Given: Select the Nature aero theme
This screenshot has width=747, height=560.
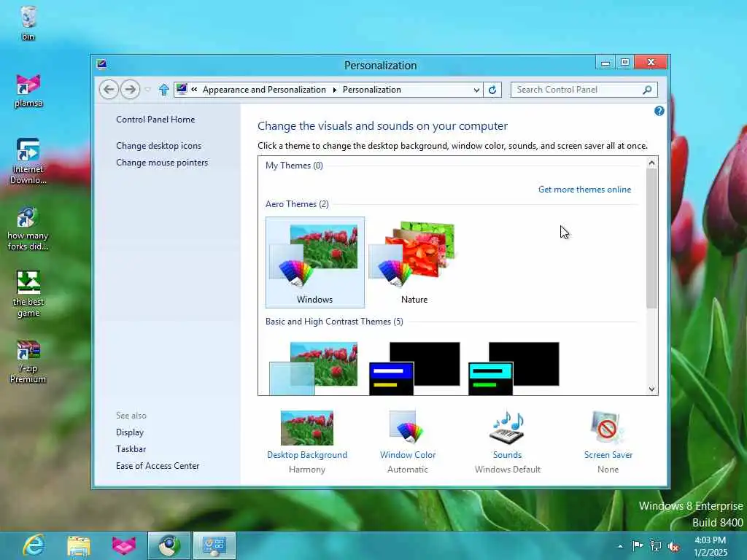Looking at the screenshot, I should pyautogui.click(x=414, y=262).
